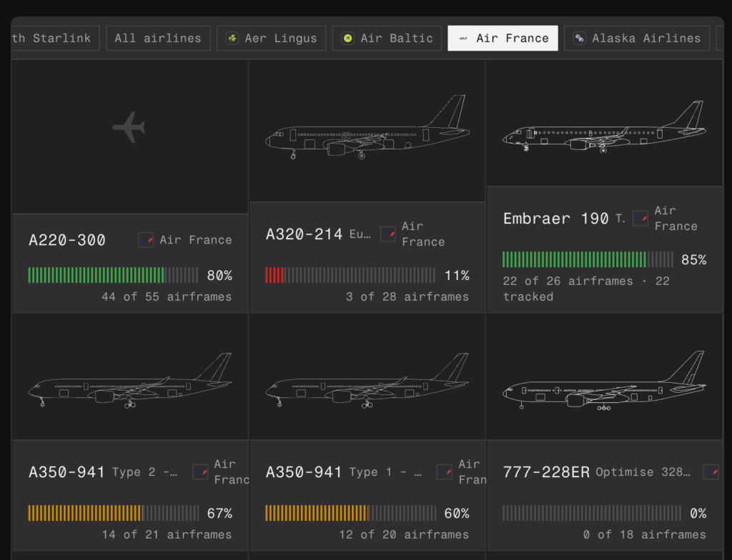Click Air France logo on A320-214 card
The image size is (732, 560).
(388, 234)
